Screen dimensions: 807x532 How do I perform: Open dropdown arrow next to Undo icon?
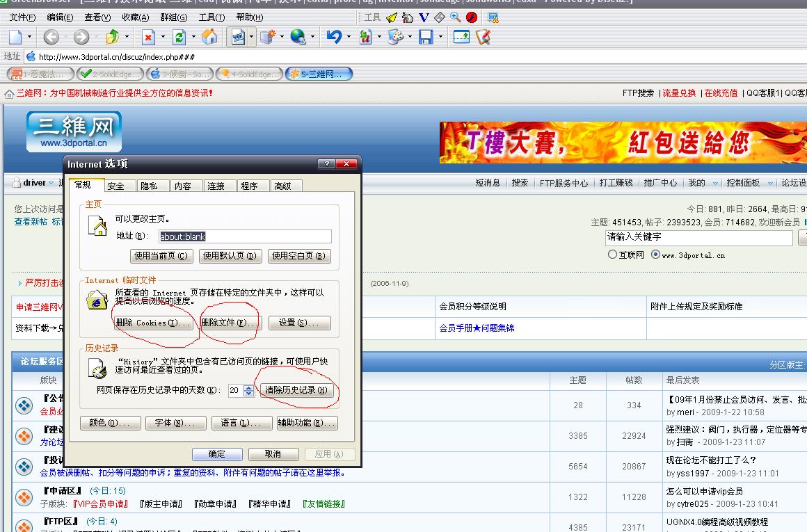[x=349, y=37]
